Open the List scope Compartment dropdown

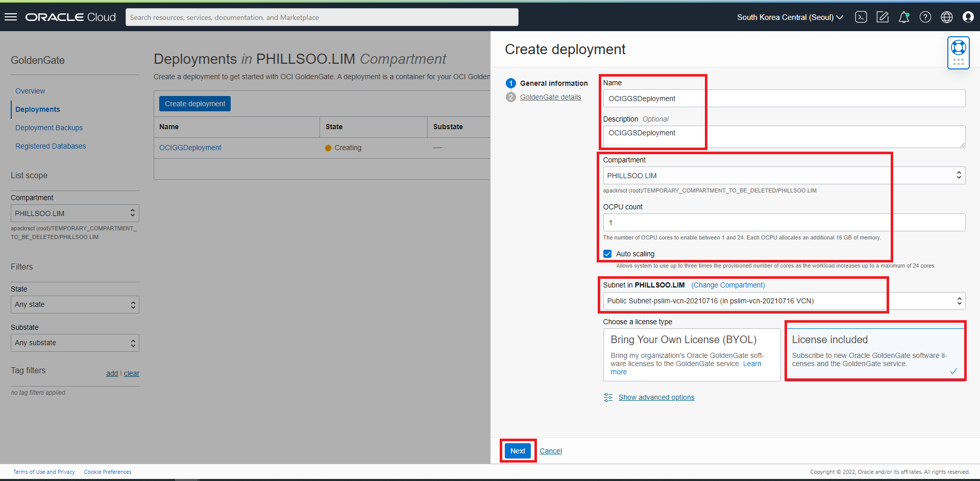75,213
